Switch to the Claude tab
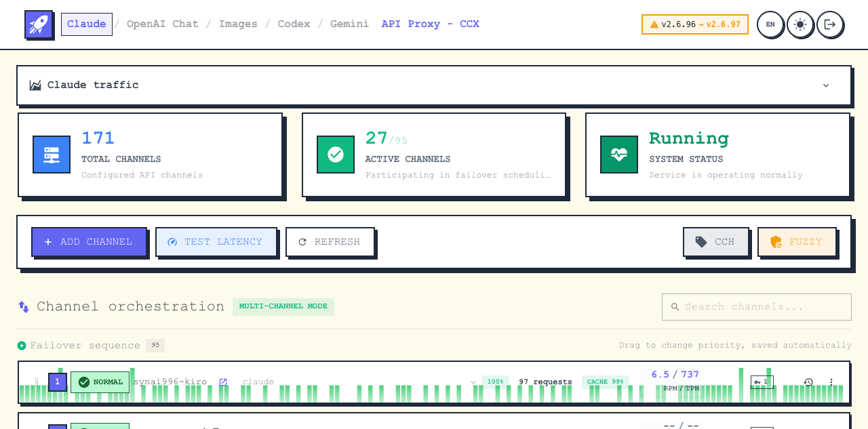 [x=87, y=24]
